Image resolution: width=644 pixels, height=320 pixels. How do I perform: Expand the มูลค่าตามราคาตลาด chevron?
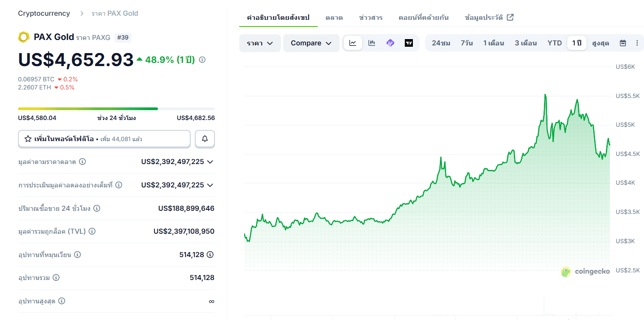pos(210,162)
